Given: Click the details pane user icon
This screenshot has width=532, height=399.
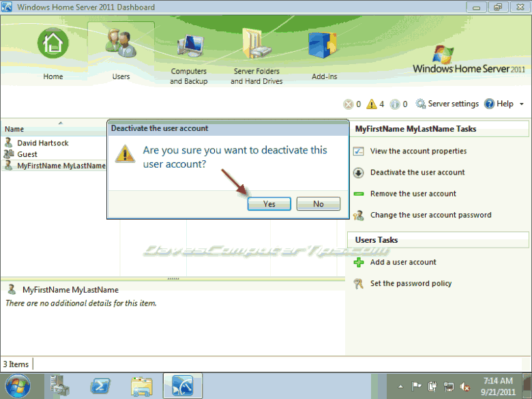Looking at the screenshot, I should tap(12, 289).
